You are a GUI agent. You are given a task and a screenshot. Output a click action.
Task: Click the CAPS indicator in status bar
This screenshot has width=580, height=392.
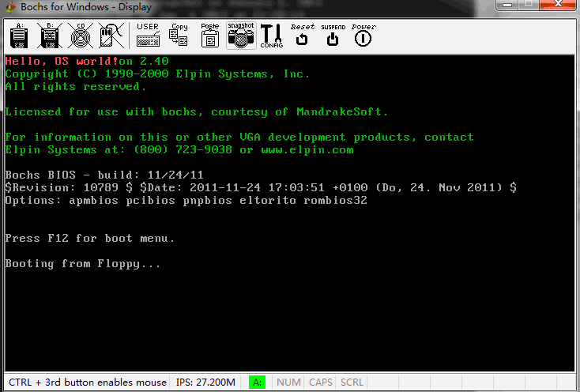[320, 383]
